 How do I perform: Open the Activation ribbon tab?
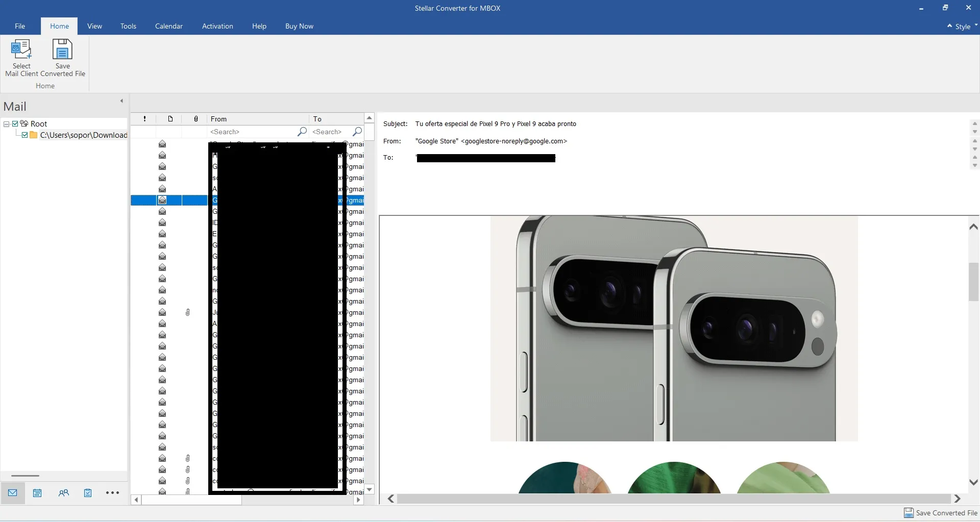tap(217, 26)
